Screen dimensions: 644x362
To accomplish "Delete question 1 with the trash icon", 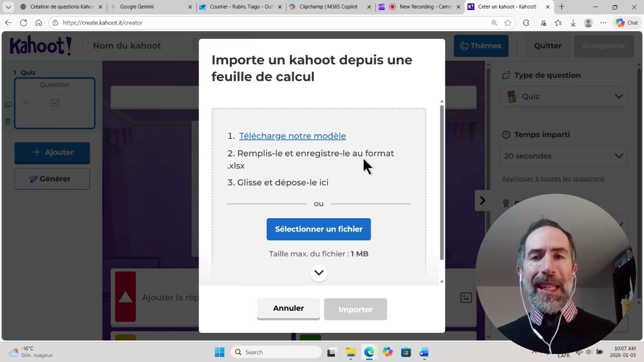I will coord(8,121).
